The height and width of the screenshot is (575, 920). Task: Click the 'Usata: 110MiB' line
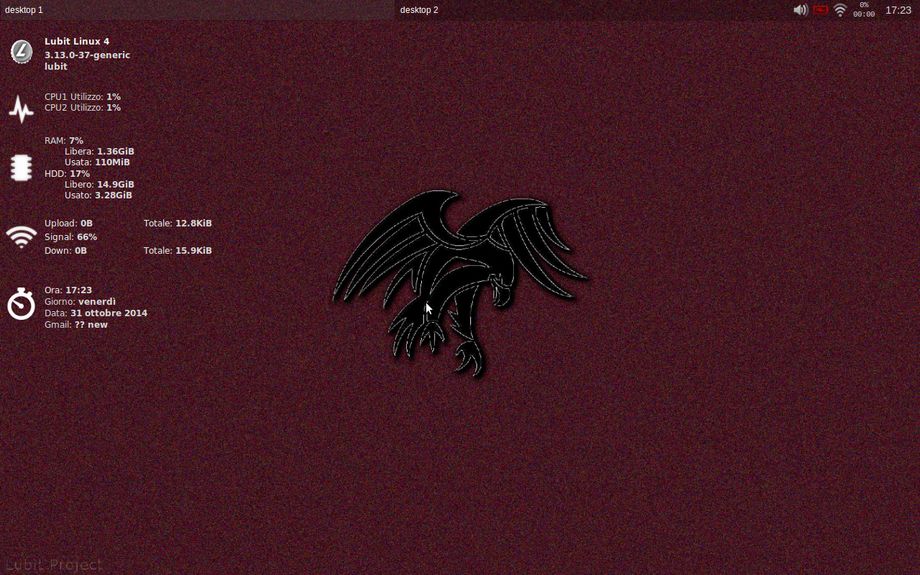pos(97,162)
